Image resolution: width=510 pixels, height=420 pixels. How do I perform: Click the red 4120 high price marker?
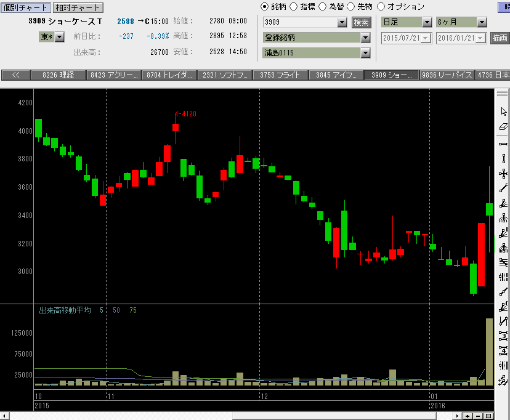tap(186, 114)
